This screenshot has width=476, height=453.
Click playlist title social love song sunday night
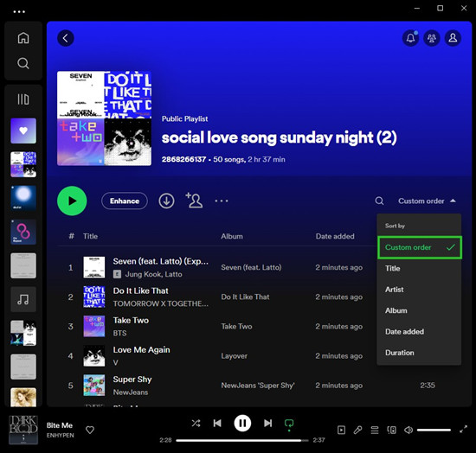click(279, 138)
